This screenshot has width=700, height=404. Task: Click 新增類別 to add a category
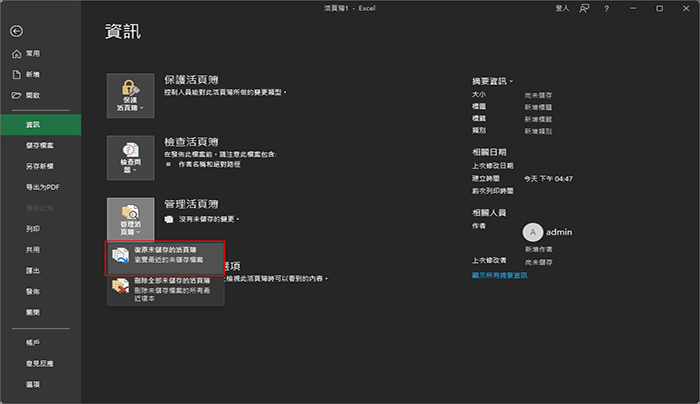click(x=538, y=131)
